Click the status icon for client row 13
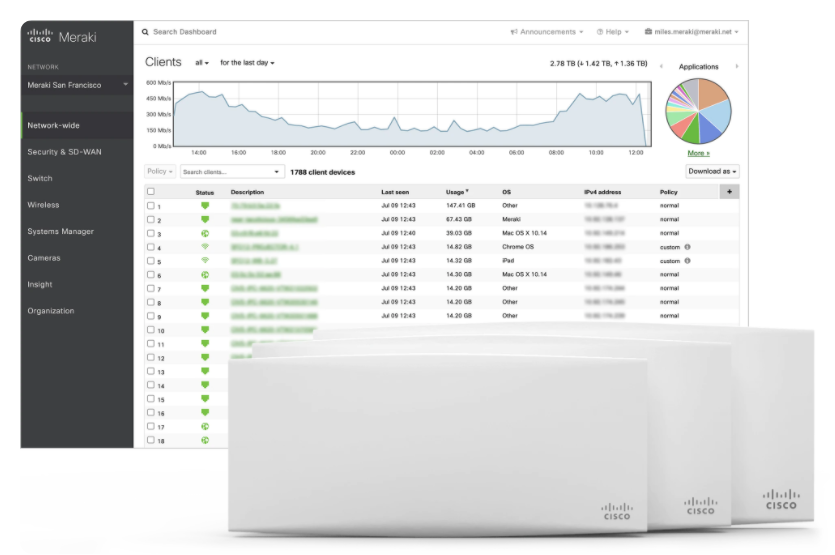This screenshot has width=835, height=555. tap(205, 371)
